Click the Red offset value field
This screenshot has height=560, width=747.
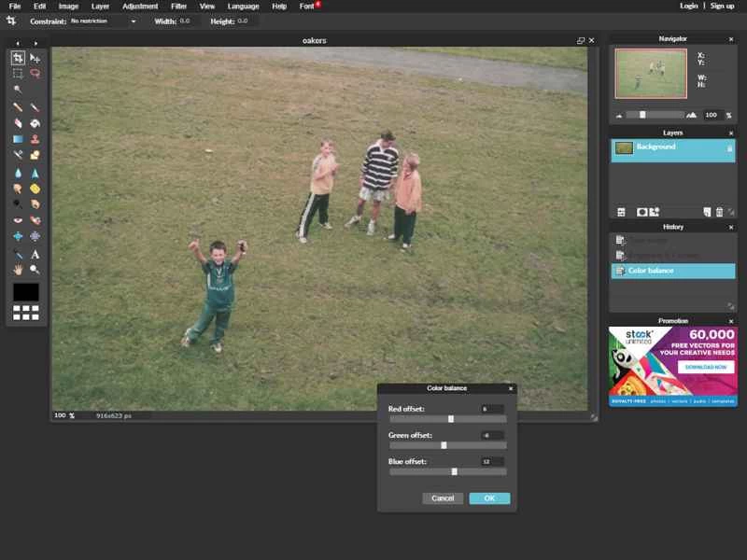pos(492,409)
